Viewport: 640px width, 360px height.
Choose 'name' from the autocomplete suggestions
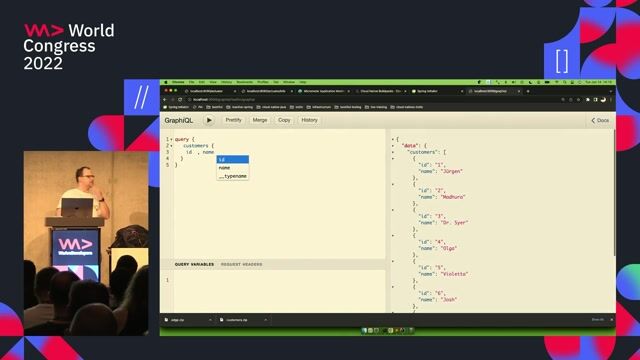click(x=233, y=168)
